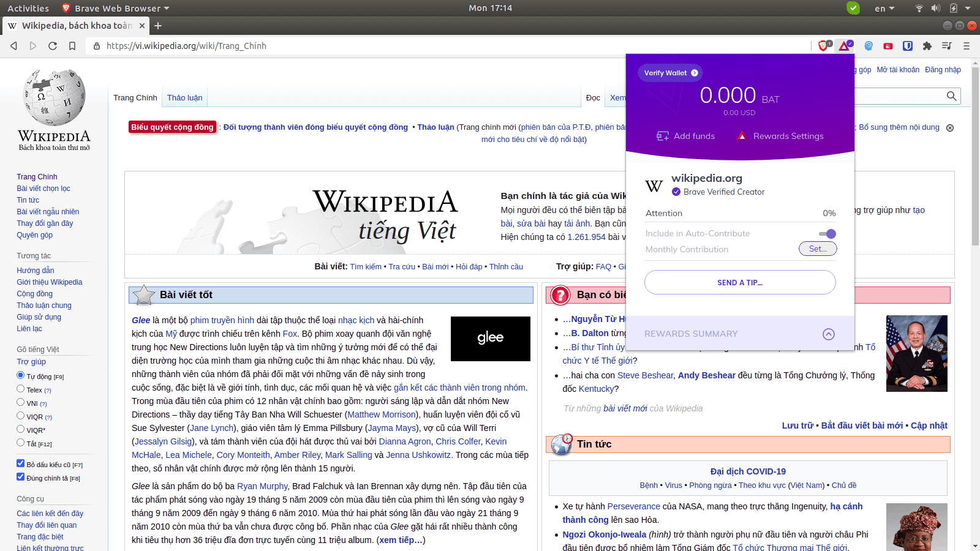Click the Add funds wallet icon
Viewport: 980px width, 551px height.
(x=663, y=136)
